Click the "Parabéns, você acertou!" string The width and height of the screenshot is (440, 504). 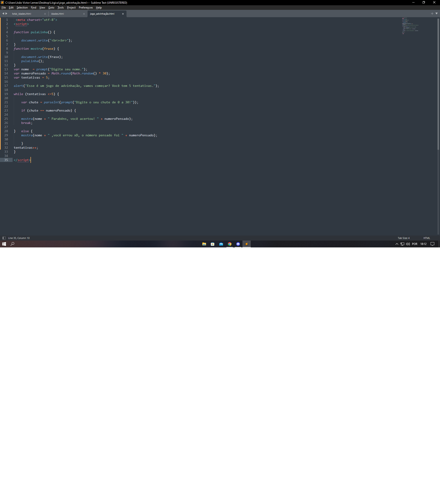coord(73,119)
